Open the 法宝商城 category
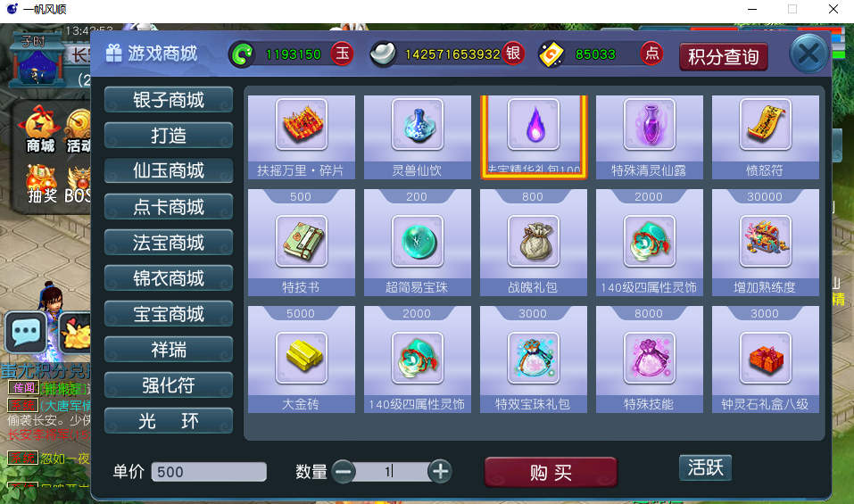This screenshot has width=854, height=504. (x=169, y=243)
